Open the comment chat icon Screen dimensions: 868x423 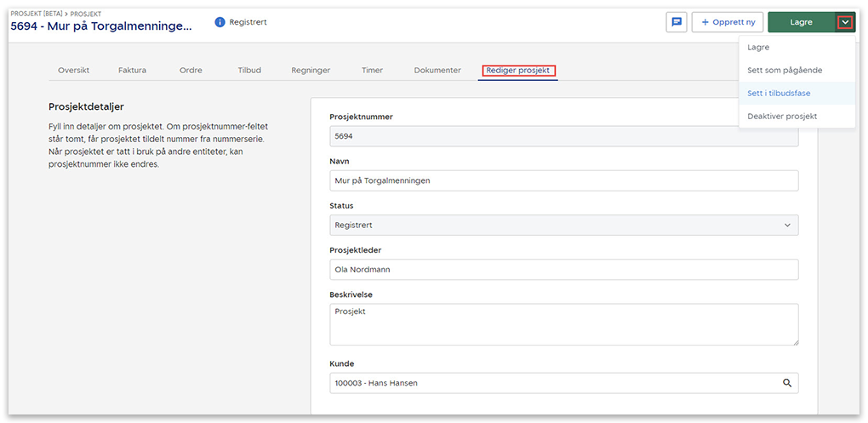[x=677, y=22]
